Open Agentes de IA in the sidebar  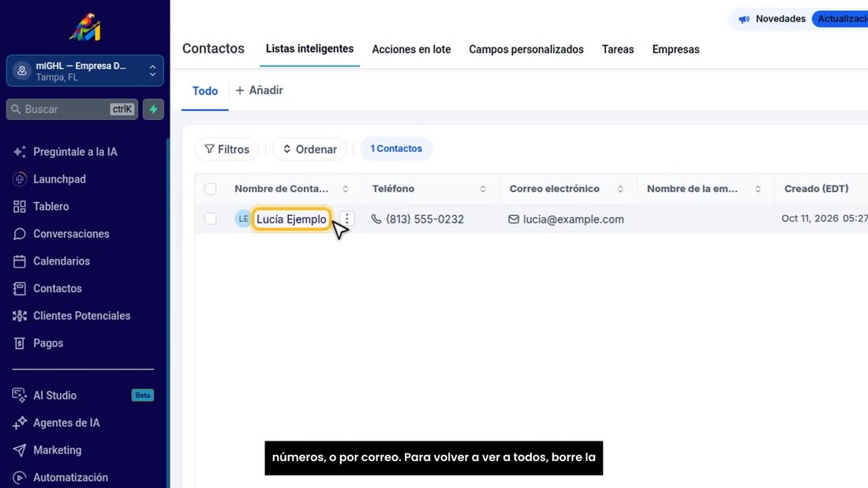click(56, 422)
